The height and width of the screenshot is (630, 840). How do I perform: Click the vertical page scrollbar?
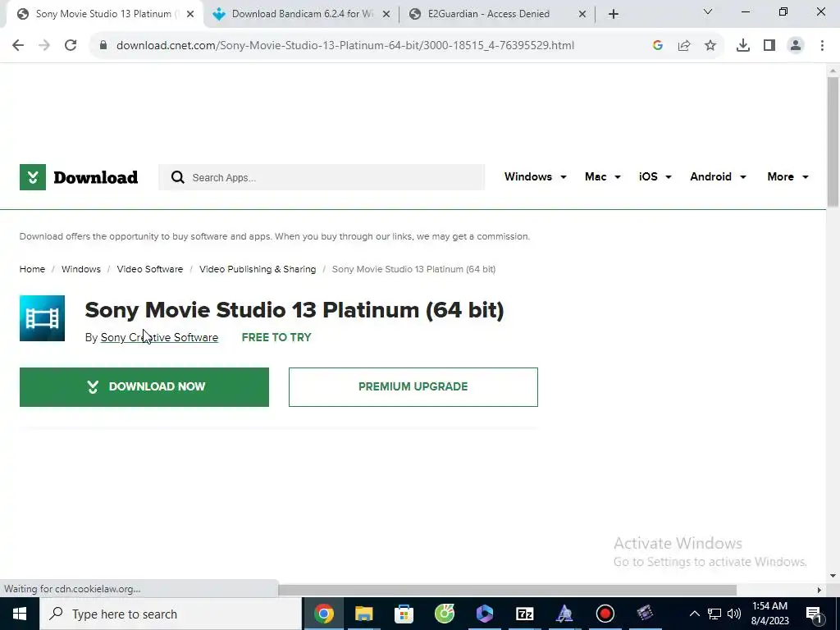click(x=833, y=142)
